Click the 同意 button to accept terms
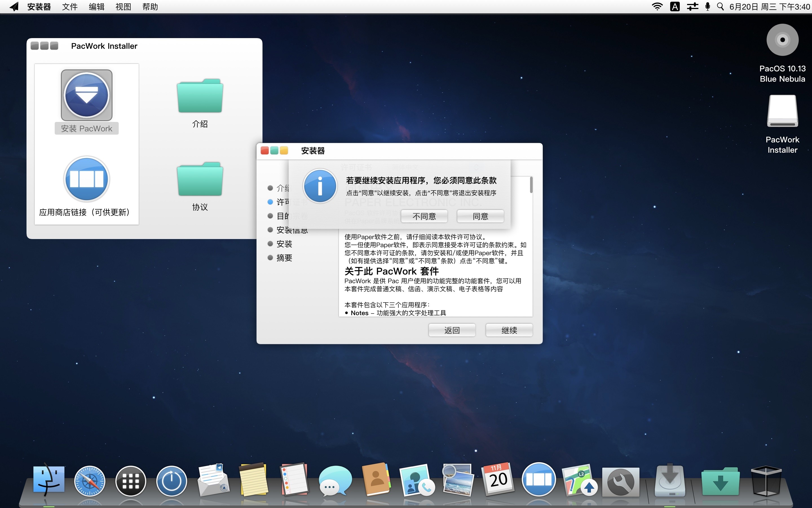 click(480, 216)
